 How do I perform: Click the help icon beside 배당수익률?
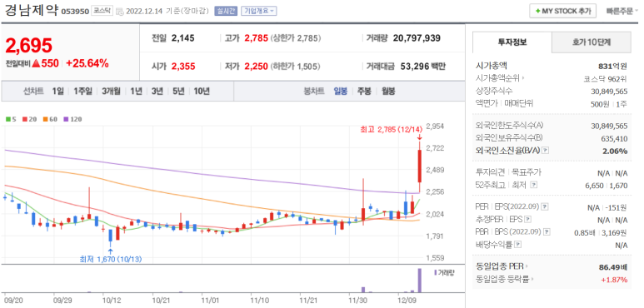(518, 245)
